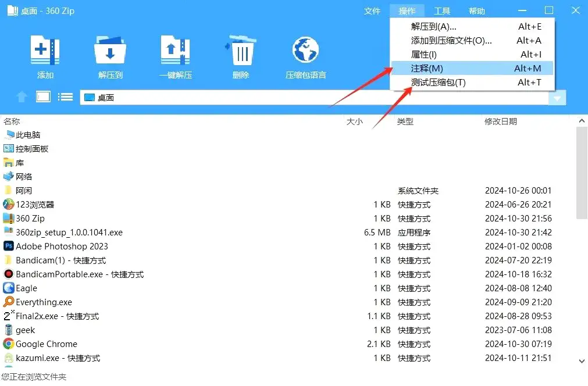
Task: Sort by 大小 column header
Action: tap(354, 121)
